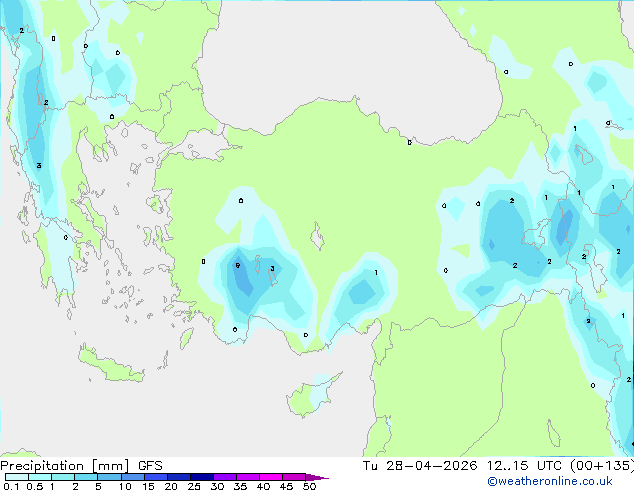634x490 pixels.
Task: Select the 2–5 mm legend color swatch
Action: [86, 477]
